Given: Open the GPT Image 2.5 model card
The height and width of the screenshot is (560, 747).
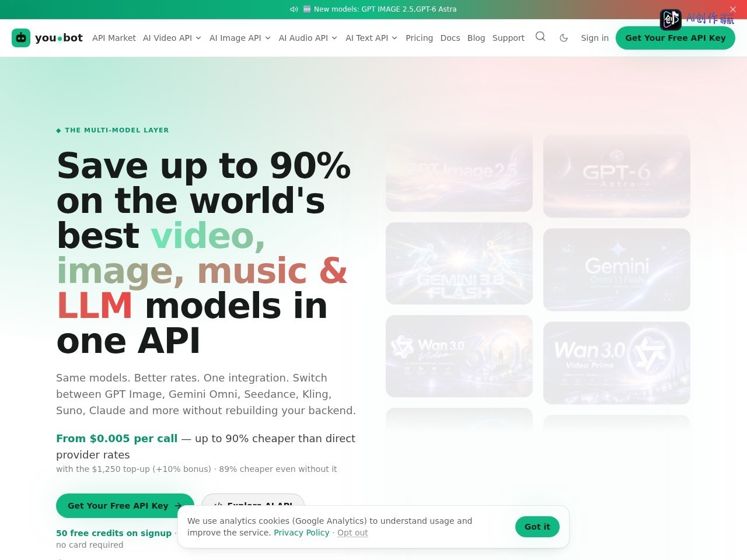Looking at the screenshot, I should point(459,170).
